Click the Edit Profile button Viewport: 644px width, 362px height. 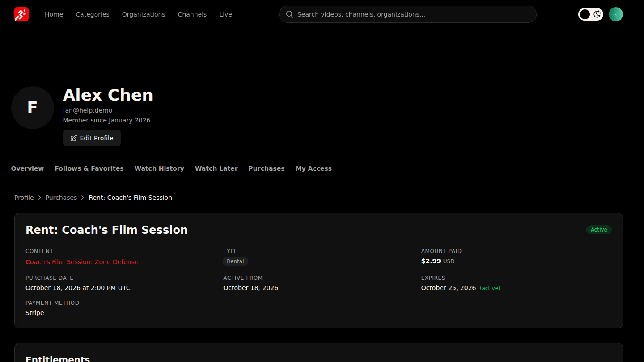[x=92, y=138]
